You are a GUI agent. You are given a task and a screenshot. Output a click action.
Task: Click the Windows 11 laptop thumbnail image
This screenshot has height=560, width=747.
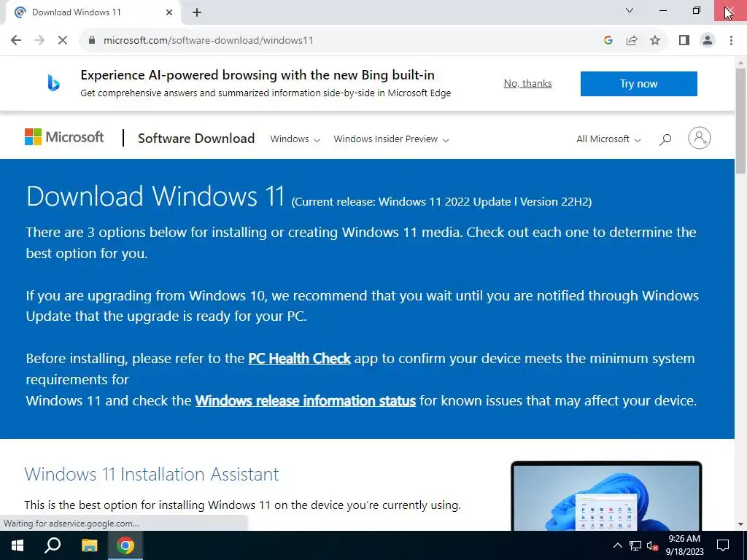606,496
